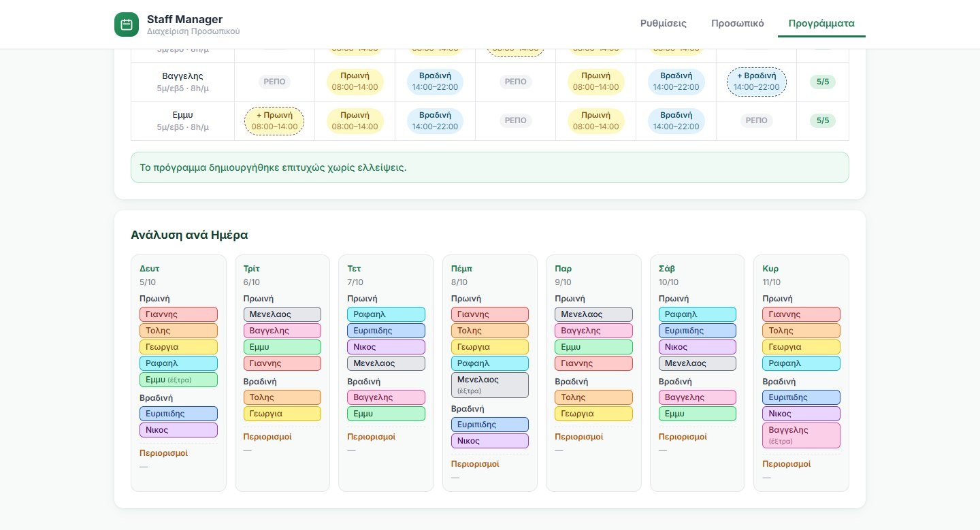Click the 5/5 badge in Βαγγελης's row

(x=823, y=82)
